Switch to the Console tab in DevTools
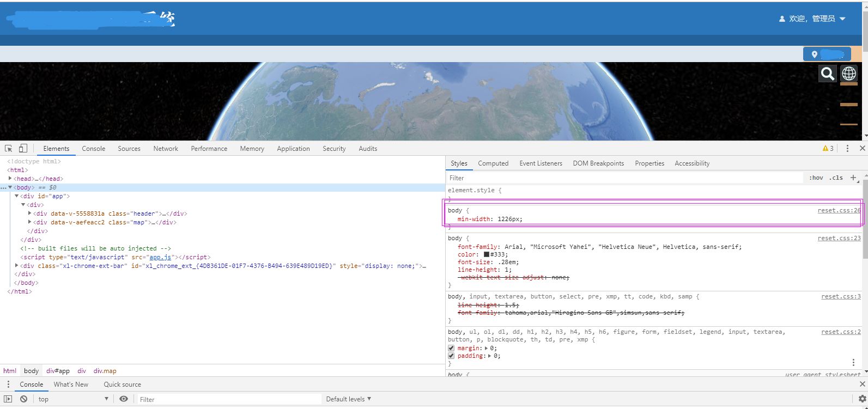868x409 pixels. click(x=94, y=148)
